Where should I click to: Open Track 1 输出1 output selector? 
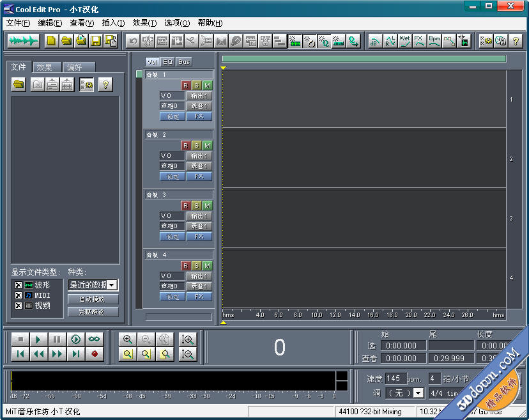coord(199,96)
